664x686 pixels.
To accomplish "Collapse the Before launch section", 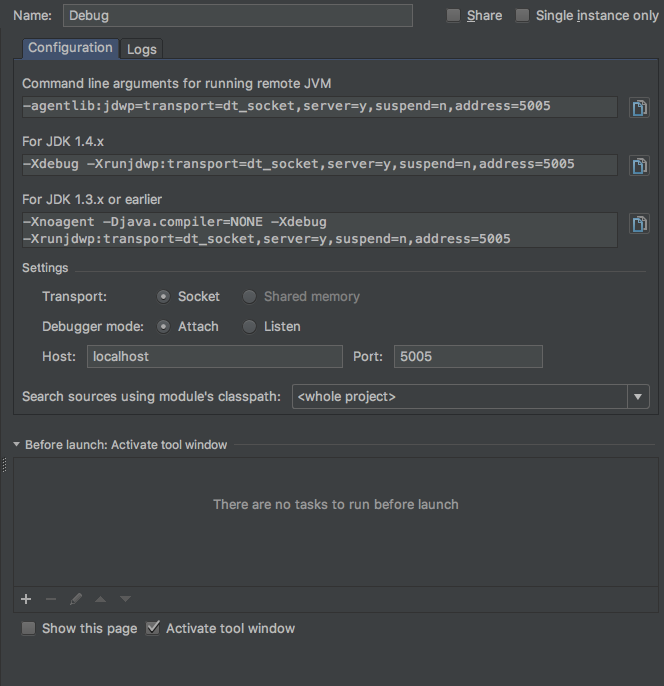I will click(17, 445).
